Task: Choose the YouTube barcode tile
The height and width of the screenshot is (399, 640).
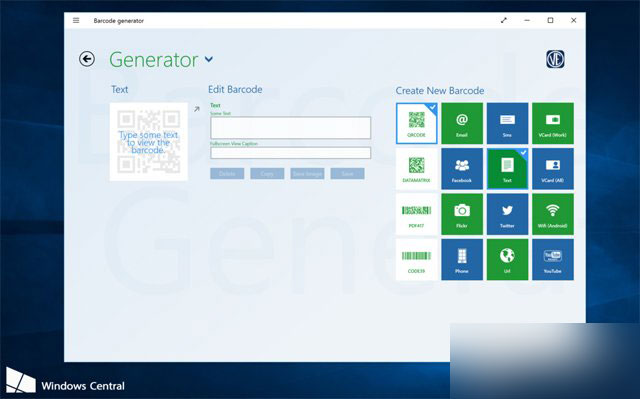Action: click(x=553, y=259)
